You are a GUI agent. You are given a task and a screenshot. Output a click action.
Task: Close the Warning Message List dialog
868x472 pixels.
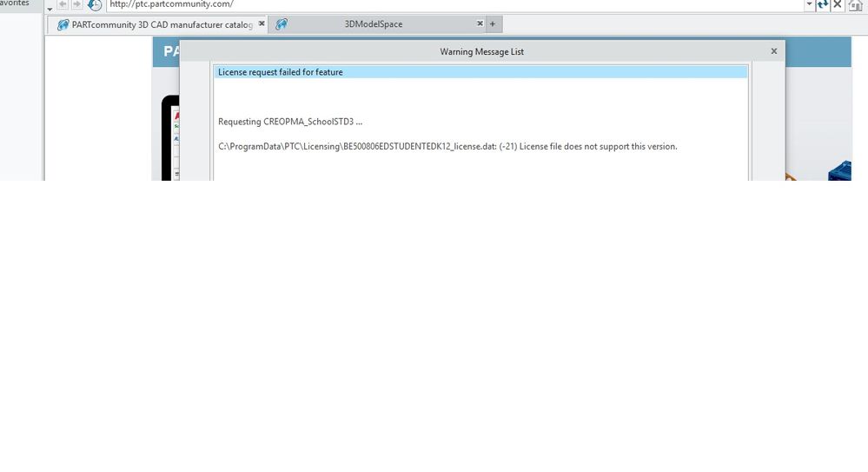click(774, 51)
